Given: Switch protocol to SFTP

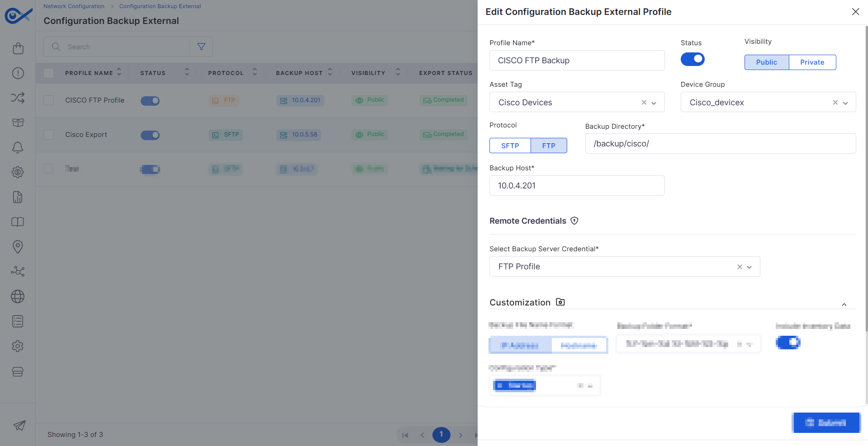Looking at the screenshot, I should tap(510, 146).
